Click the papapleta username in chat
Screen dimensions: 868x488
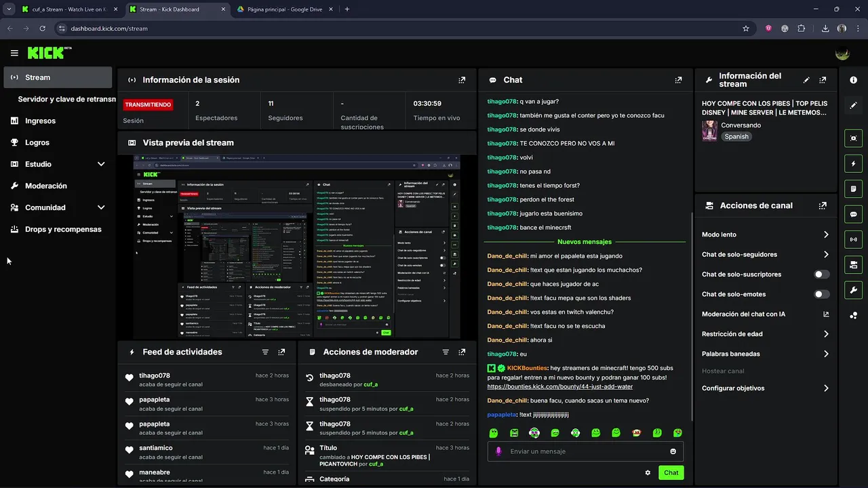pyautogui.click(x=501, y=415)
